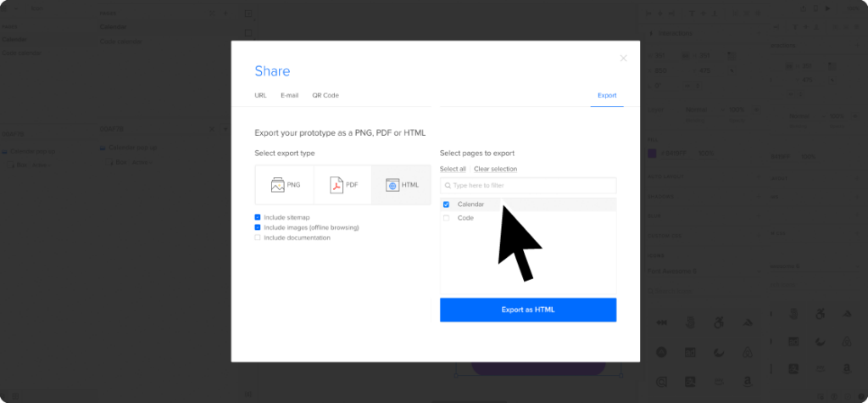Screen dimensions: 868x403
Task: Click the purple fill color swatch
Action: pyautogui.click(x=652, y=153)
